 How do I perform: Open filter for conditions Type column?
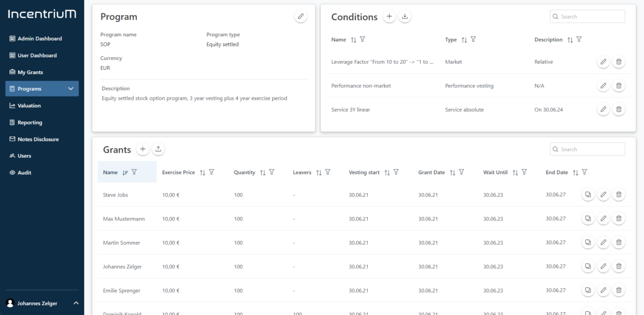[473, 40]
